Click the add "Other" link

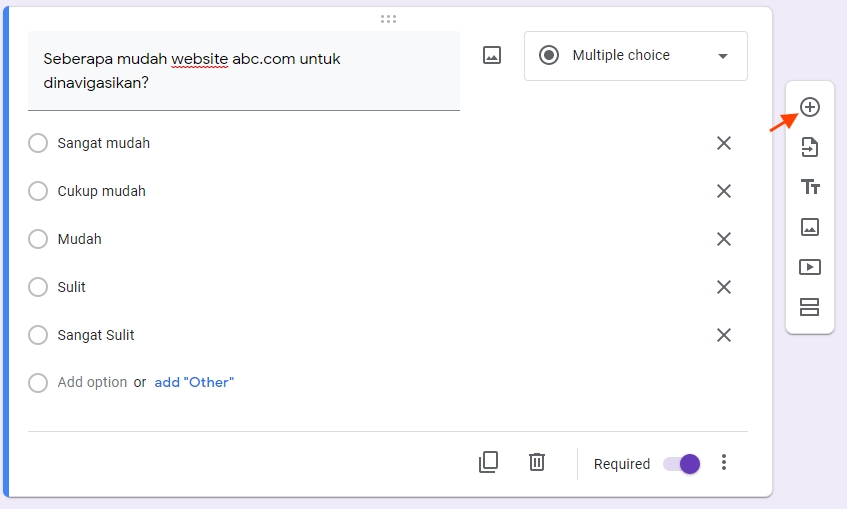tap(194, 382)
